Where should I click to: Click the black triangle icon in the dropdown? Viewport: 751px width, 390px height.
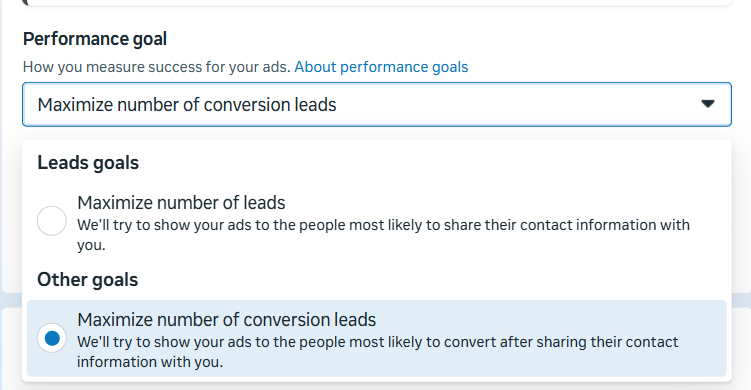coord(707,104)
